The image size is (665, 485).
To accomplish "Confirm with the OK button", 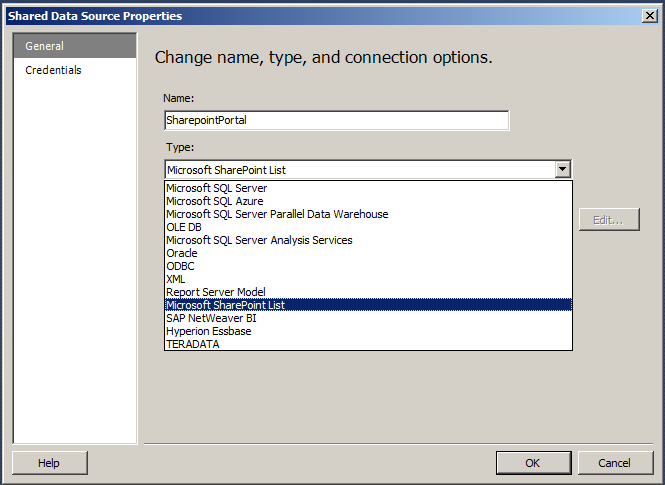I will point(534,463).
